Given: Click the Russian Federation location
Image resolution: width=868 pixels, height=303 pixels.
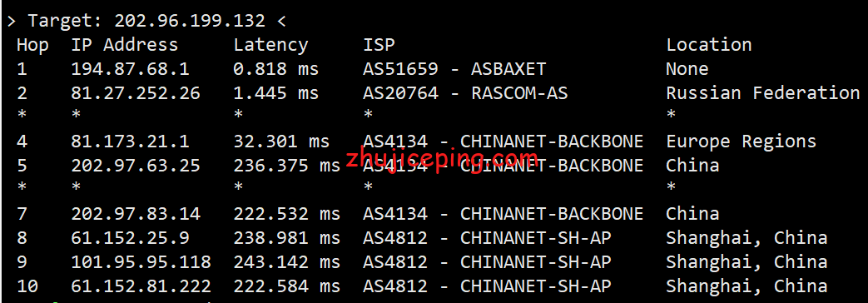Looking at the screenshot, I should point(763,93).
